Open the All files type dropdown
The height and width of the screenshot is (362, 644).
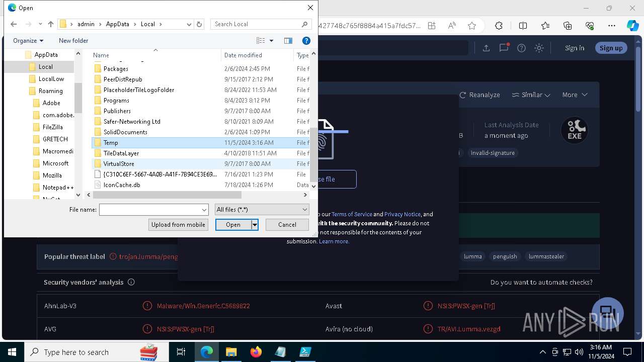[262, 210]
